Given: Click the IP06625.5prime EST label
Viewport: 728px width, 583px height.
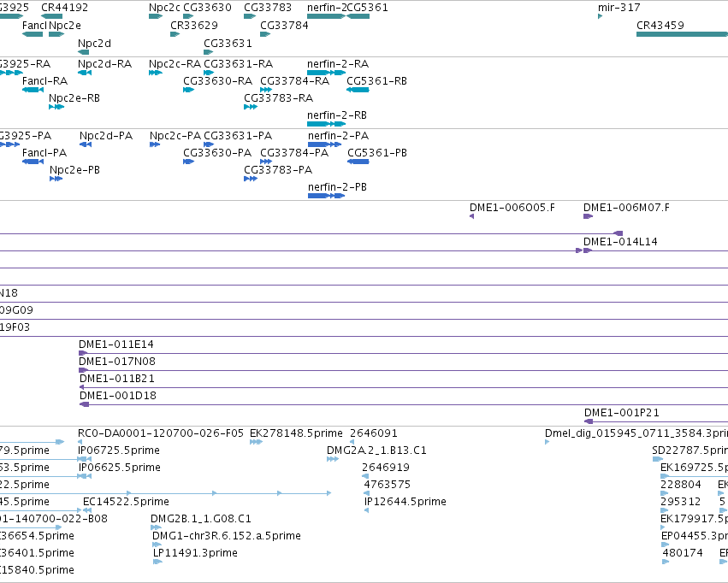Looking at the screenshot, I should coord(119,467).
